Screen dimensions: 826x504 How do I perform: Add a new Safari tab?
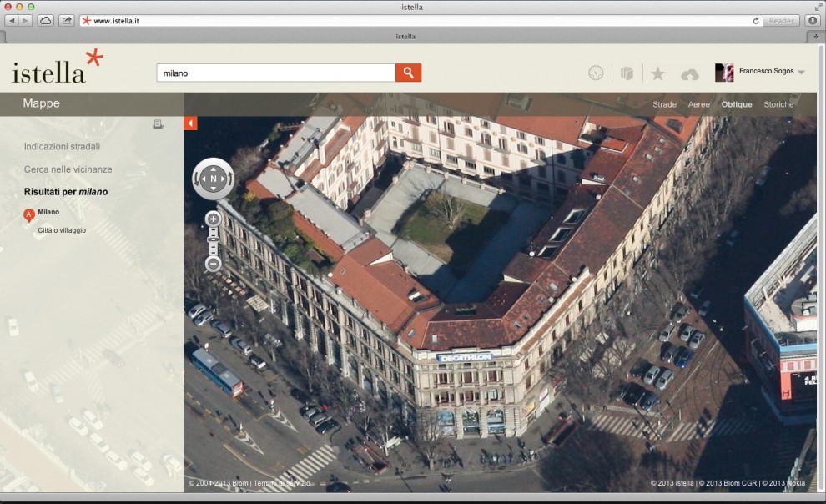tap(816, 37)
